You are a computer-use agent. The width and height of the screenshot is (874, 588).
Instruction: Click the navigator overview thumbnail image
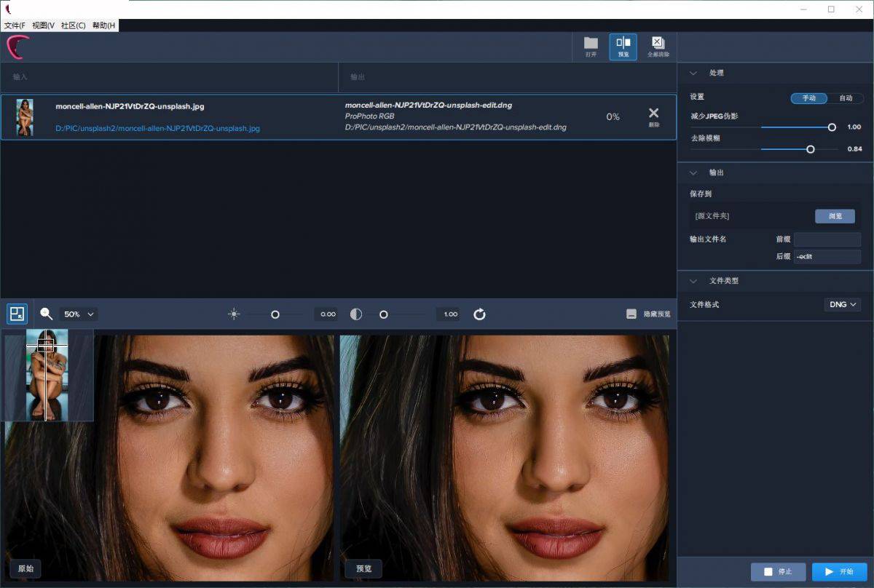tap(47, 375)
